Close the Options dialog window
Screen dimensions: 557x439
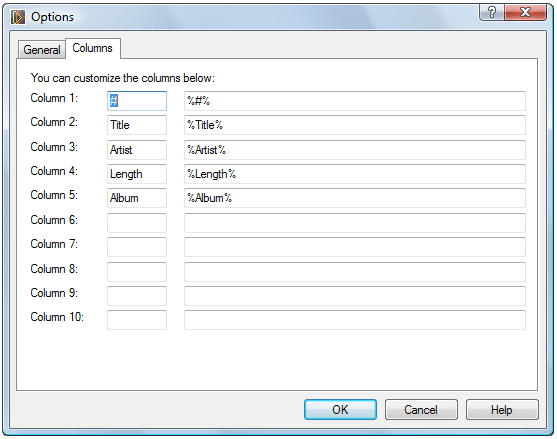pos(525,13)
